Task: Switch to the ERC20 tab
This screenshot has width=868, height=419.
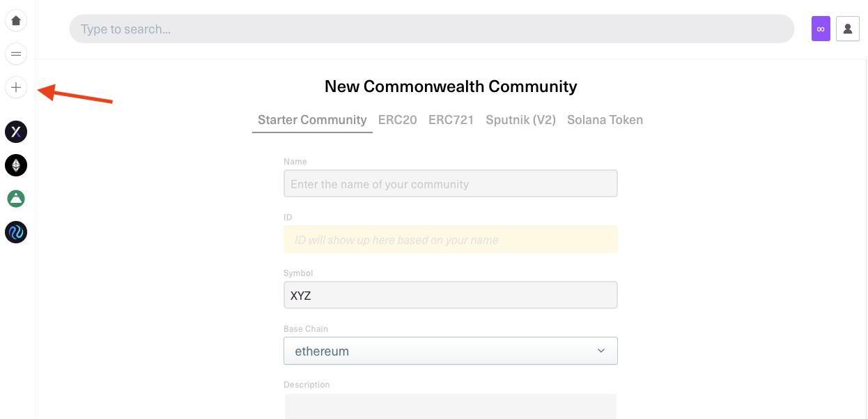Action: coord(397,120)
